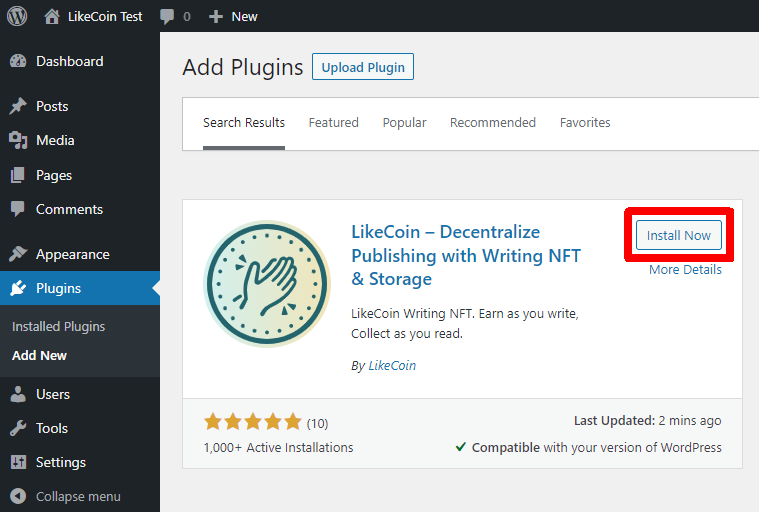The image size is (759, 512).
Task: Switch to the Popular tab
Action: click(404, 122)
